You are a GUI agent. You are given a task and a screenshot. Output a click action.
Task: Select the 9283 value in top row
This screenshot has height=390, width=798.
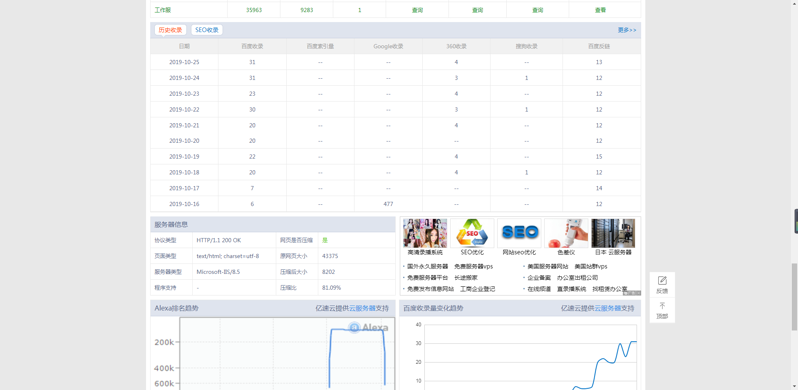click(307, 10)
